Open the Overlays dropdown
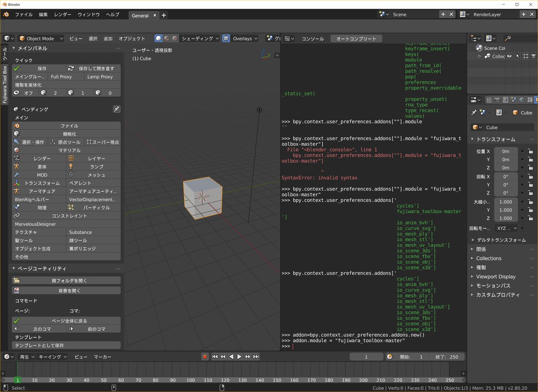The width and height of the screenshot is (538, 392). pyautogui.click(x=245, y=39)
